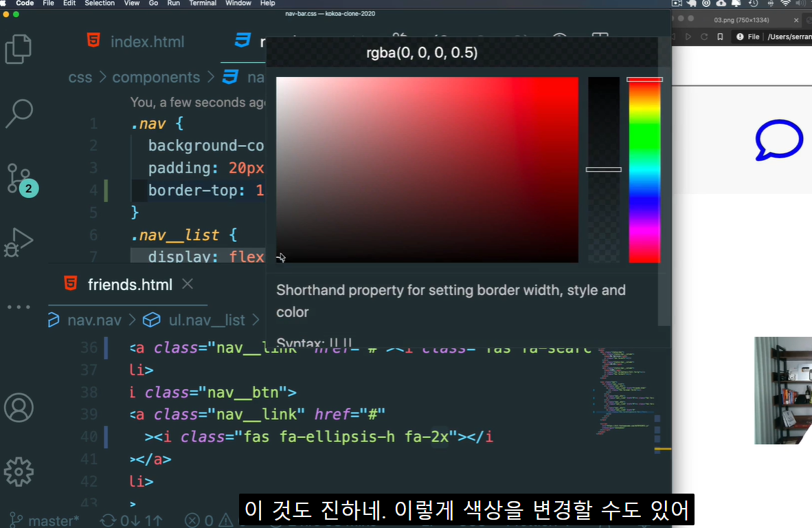This screenshot has height=528, width=812.
Task: Click the ".nav {" selector line
Action: pyautogui.click(x=157, y=123)
